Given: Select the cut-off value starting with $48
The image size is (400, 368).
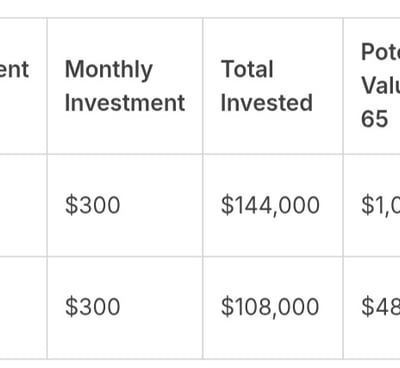Looking at the screenshot, I should pos(380,307).
